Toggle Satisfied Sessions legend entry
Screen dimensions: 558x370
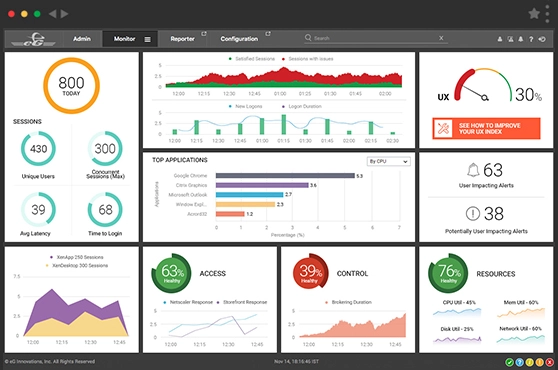point(252,59)
